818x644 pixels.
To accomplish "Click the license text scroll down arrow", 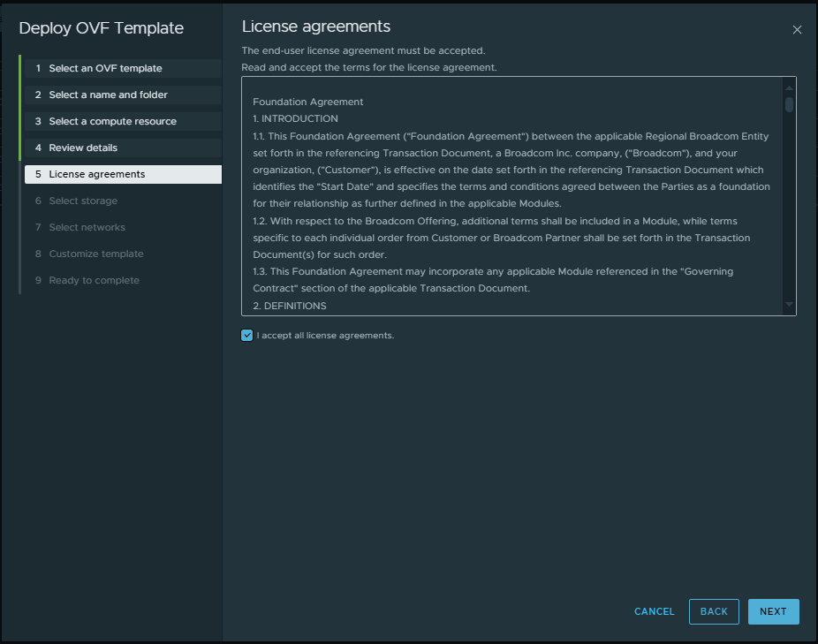I will (x=789, y=305).
